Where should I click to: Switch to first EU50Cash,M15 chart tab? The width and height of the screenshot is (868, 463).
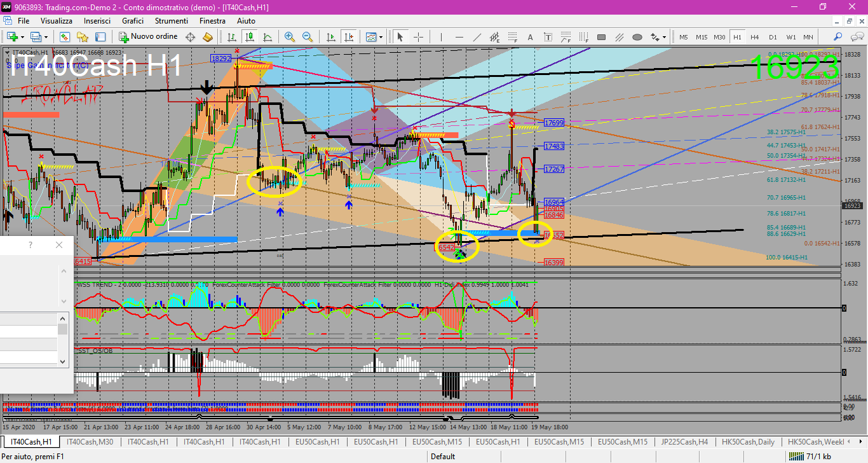tap(437, 441)
